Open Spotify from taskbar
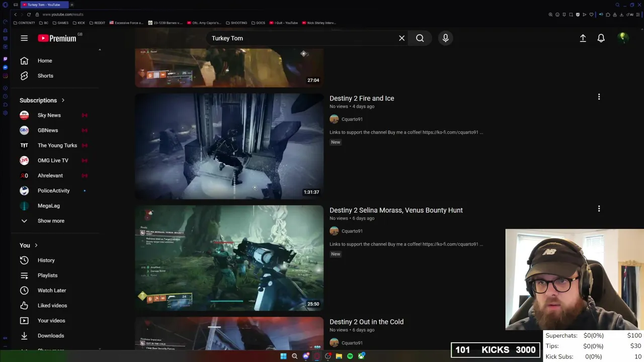This screenshot has width=644, height=362. [350, 356]
